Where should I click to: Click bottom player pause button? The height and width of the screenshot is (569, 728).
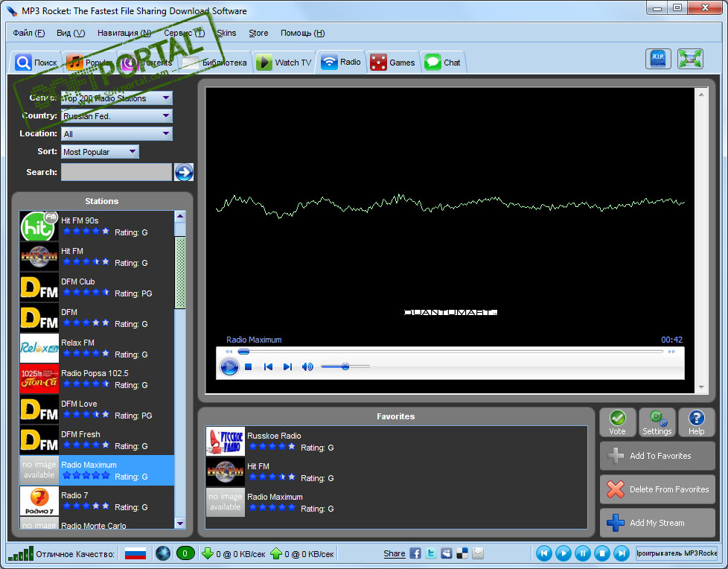(583, 553)
